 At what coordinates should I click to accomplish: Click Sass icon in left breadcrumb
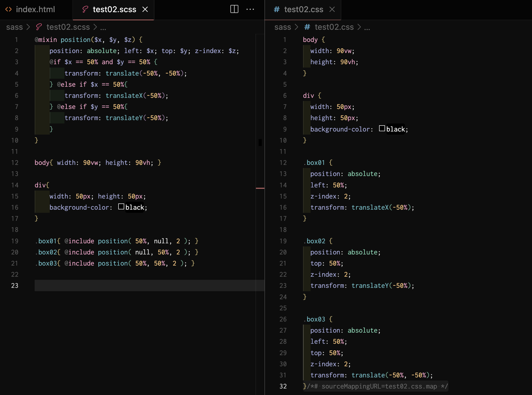(39, 27)
